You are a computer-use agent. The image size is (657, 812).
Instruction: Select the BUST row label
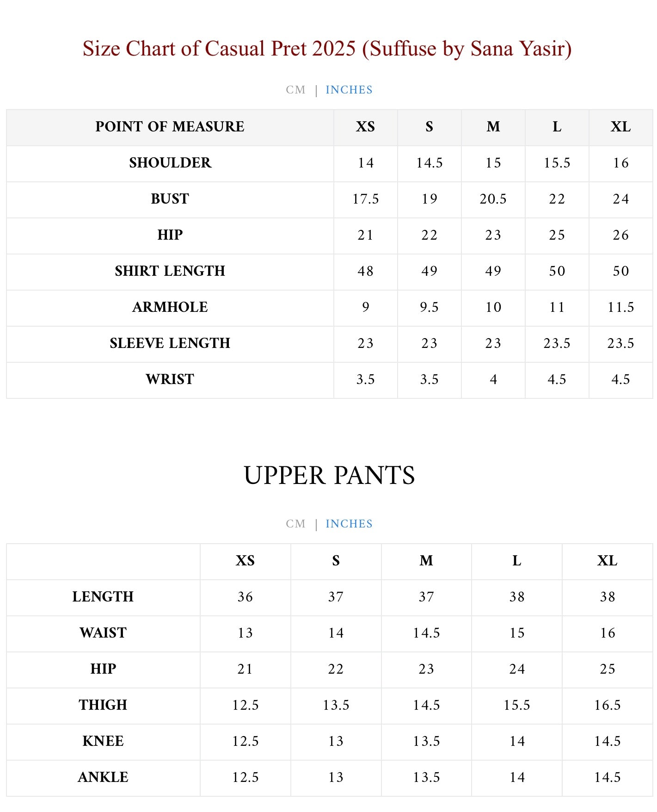click(170, 199)
